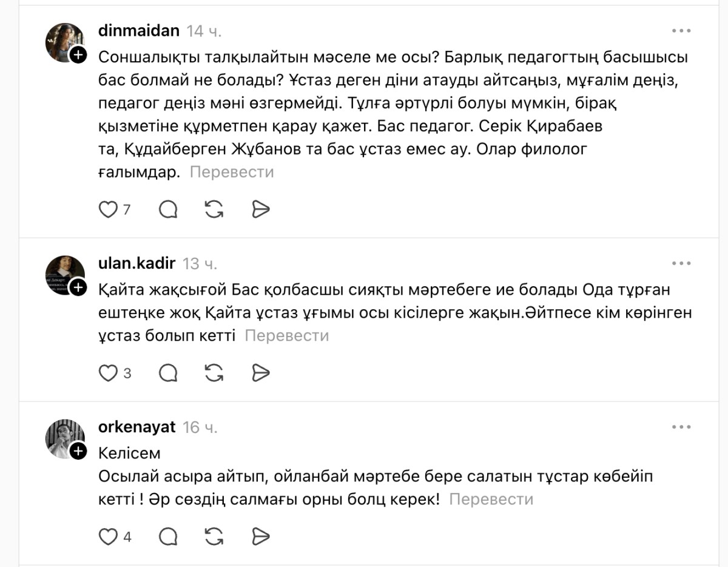Open more options for dinmaidan's post

681,30
